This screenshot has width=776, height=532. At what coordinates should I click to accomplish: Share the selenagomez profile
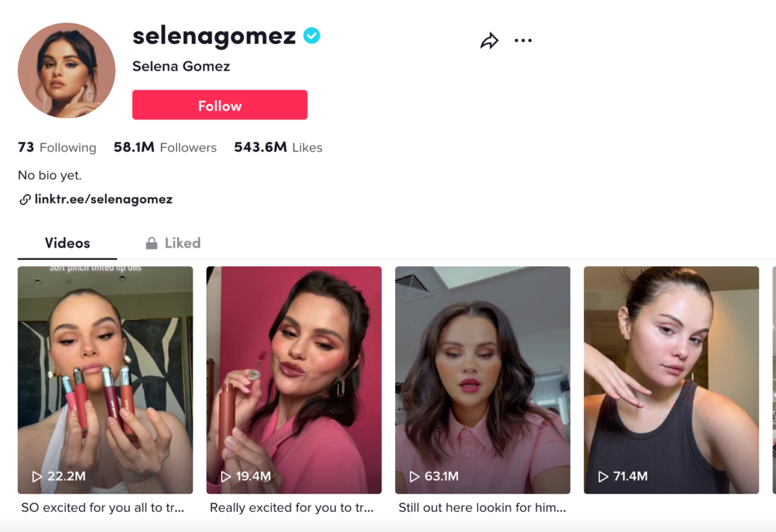coord(490,39)
